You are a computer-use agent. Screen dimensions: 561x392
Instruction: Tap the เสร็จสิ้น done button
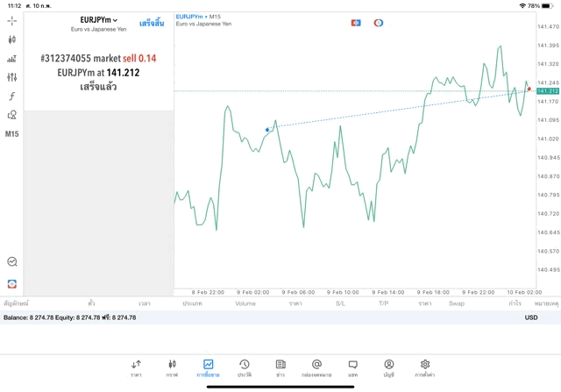click(x=152, y=24)
